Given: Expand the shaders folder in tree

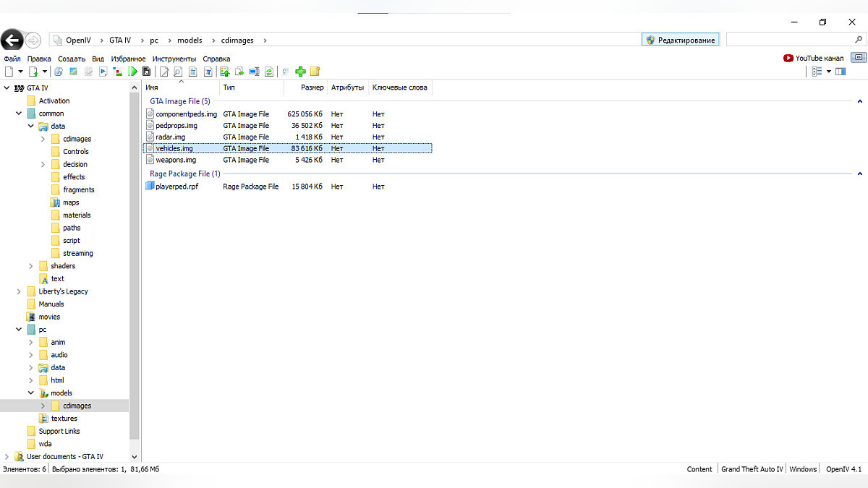Looking at the screenshot, I should tap(30, 266).
